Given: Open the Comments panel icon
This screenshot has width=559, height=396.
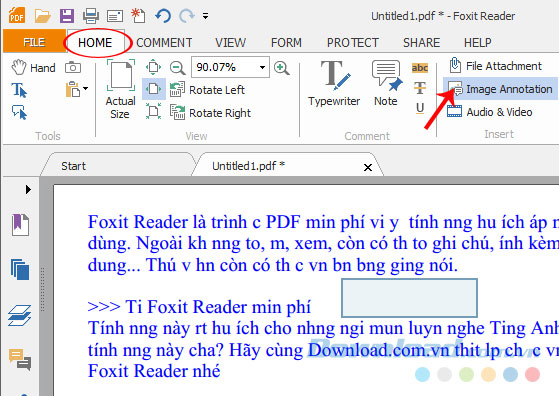Looking at the screenshot, I should coord(20,359).
